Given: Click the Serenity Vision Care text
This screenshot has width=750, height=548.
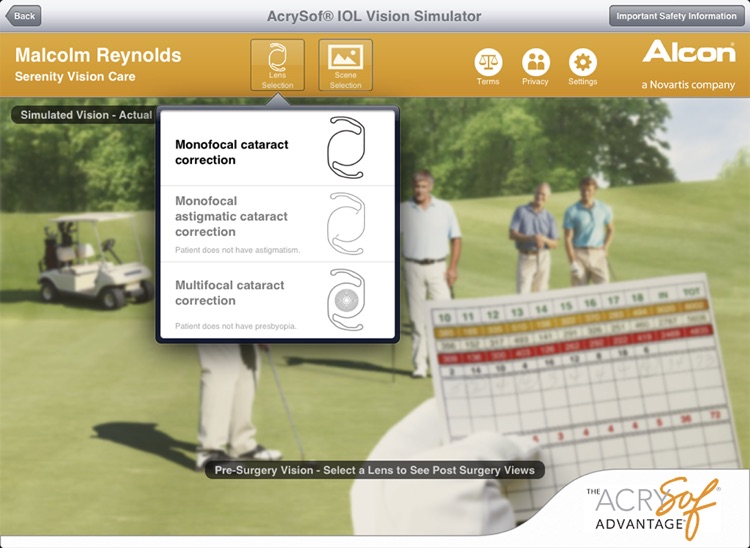Looking at the screenshot, I should coord(75,77).
